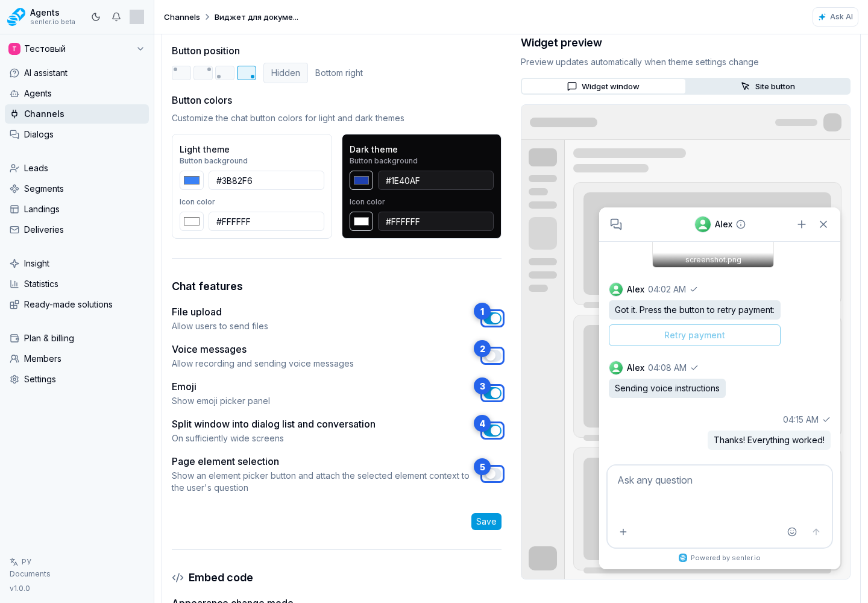Toggle dark mode moon icon
Viewport: 868px width, 603px height.
point(96,17)
